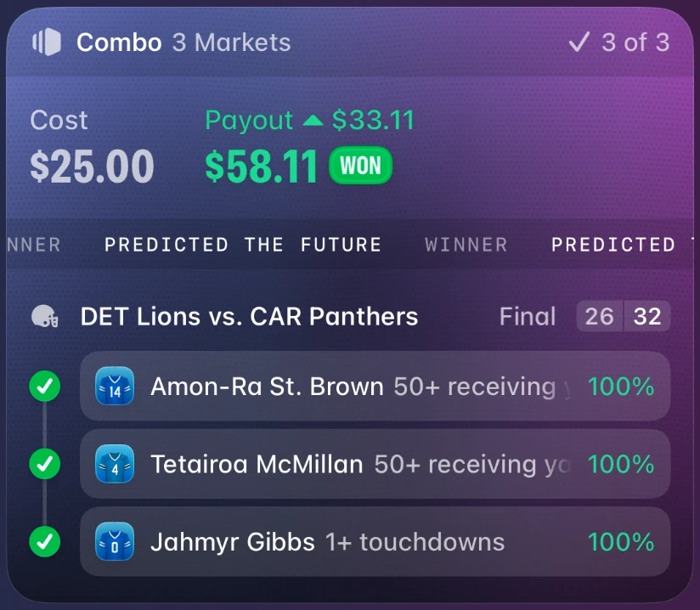Click the number 4 jersey icon

pyautogui.click(x=115, y=464)
